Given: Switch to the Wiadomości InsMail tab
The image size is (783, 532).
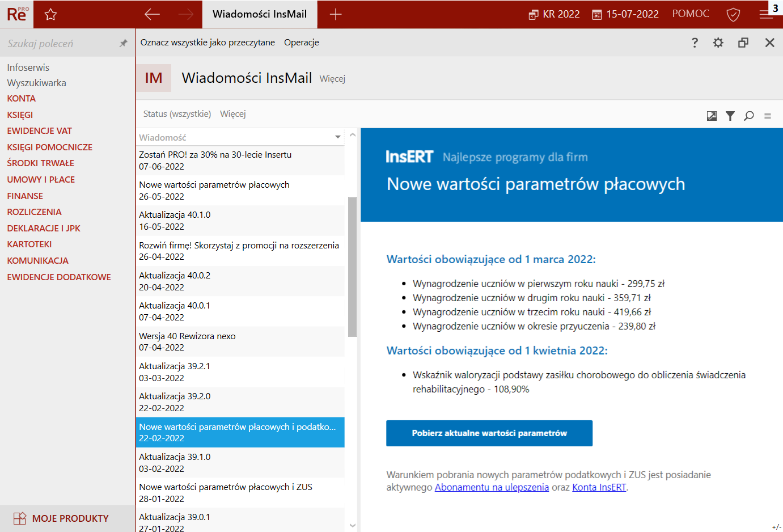Looking at the screenshot, I should [x=260, y=14].
